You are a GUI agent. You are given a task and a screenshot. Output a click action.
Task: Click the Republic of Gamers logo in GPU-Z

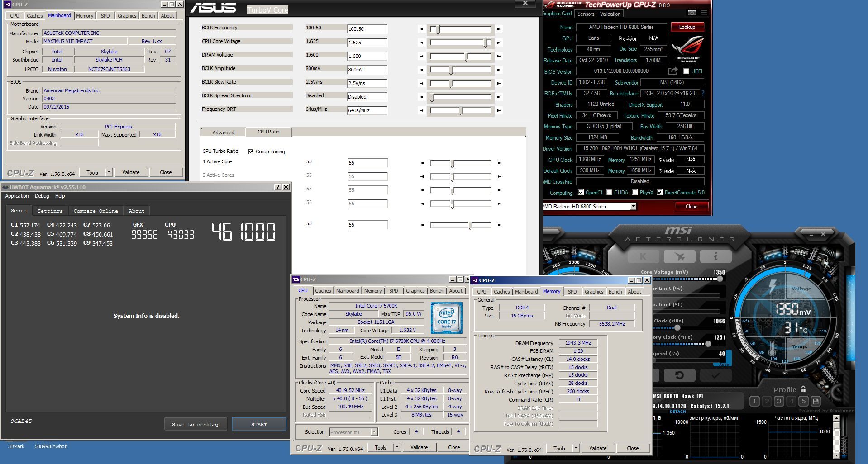[x=688, y=49]
